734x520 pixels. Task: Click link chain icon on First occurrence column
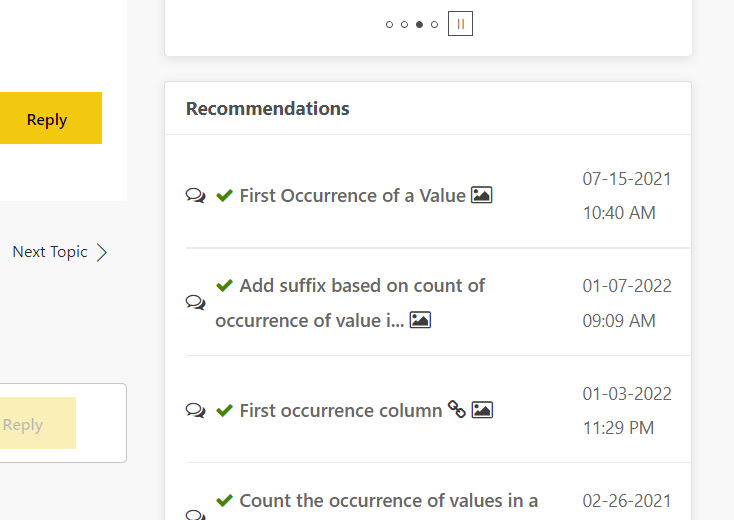coord(456,409)
